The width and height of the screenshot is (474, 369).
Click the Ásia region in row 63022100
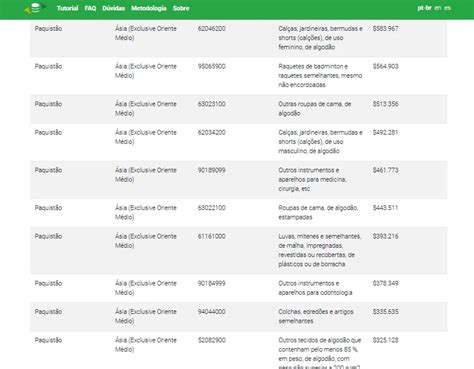pyautogui.click(x=146, y=212)
